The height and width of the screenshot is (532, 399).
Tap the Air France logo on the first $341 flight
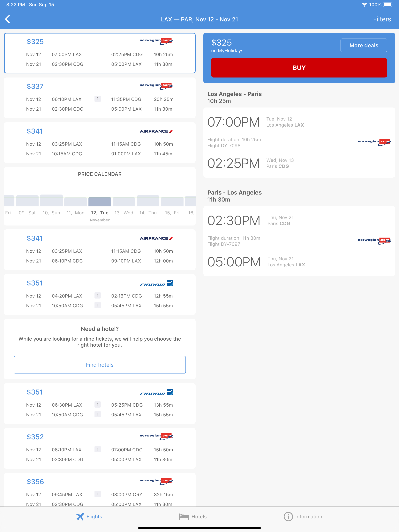point(156,131)
